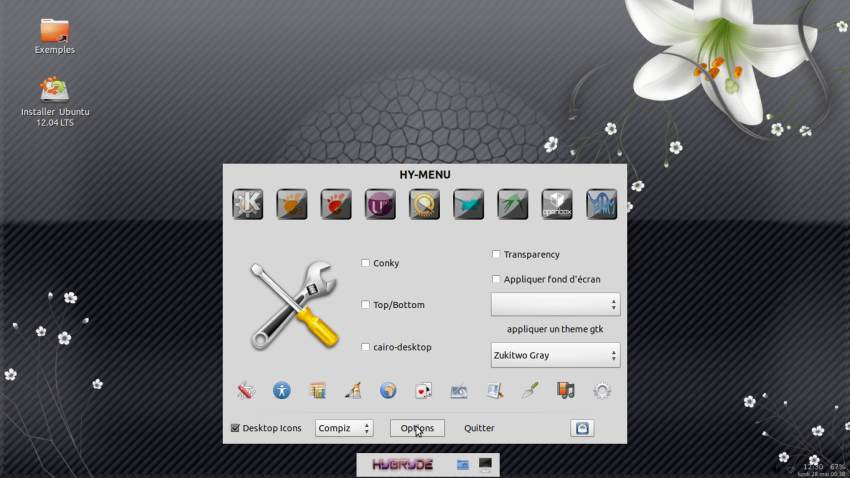Screen dimensions: 850x478
Task: Select the FVWM desktop icon
Action: point(601,204)
